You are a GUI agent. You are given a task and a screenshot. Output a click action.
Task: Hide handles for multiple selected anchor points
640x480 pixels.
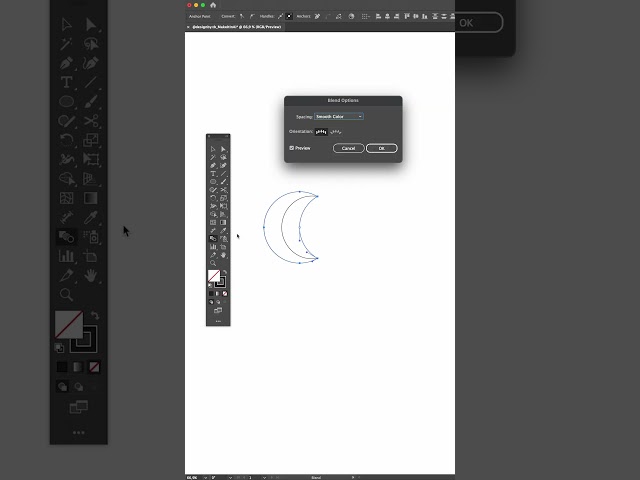tap(289, 16)
